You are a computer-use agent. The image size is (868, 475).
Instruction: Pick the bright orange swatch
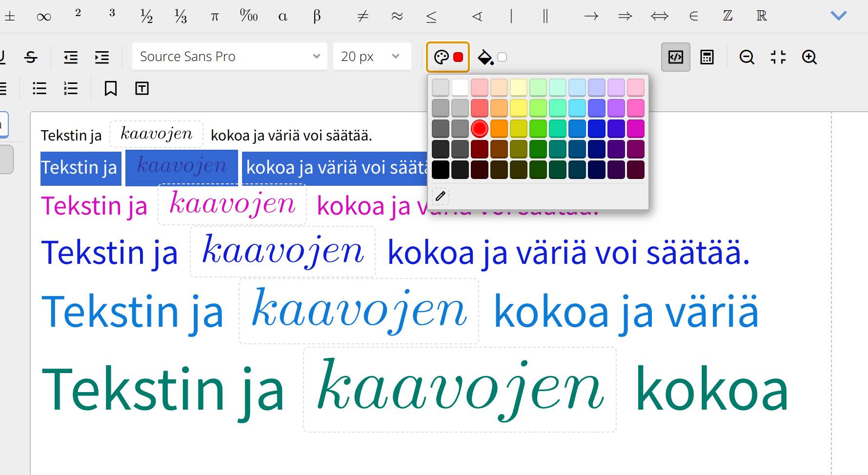[x=499, y=129]
